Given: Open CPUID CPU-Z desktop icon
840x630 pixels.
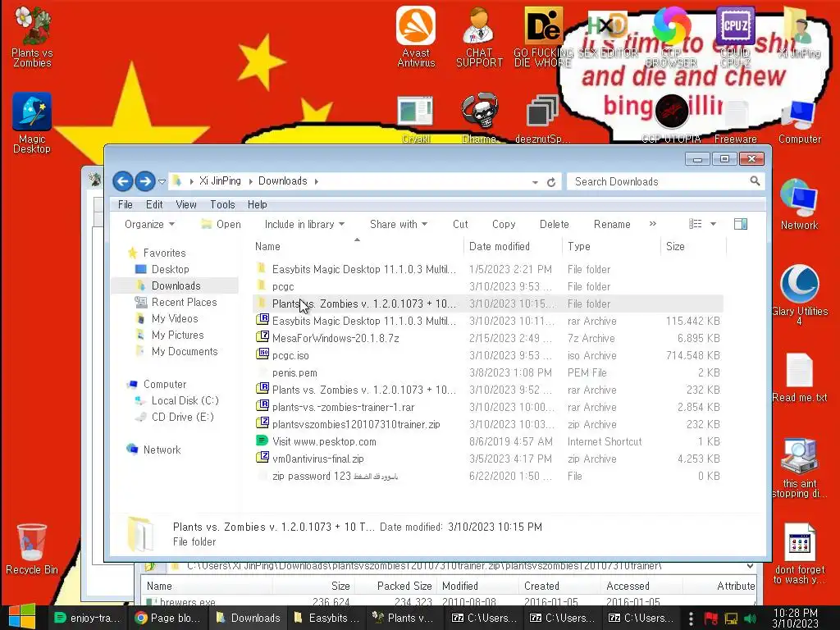Looking at the screenshot, I should click(x=735, y=36).
